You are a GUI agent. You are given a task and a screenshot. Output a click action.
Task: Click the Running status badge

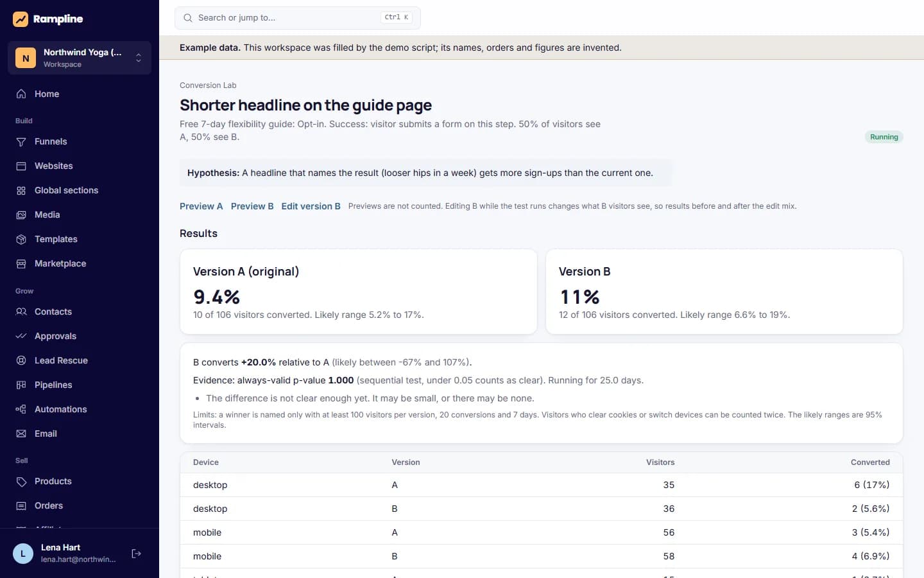(x=884, y=137)
